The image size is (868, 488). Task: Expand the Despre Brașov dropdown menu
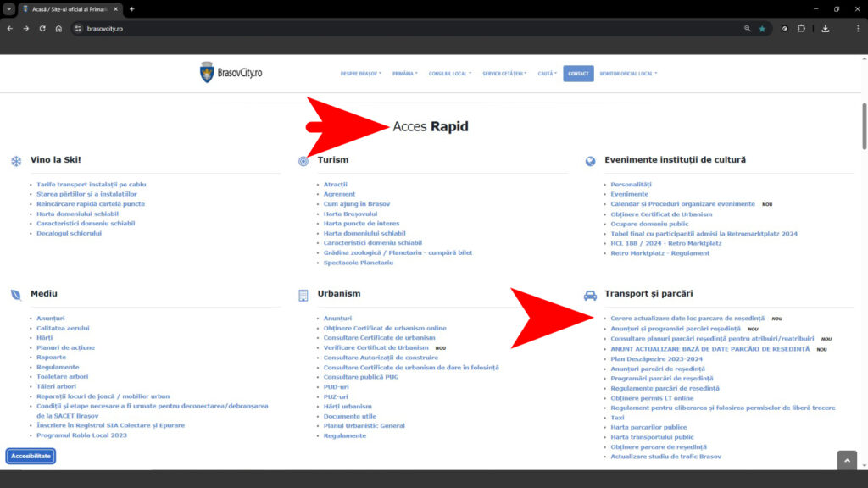point(360,74)
